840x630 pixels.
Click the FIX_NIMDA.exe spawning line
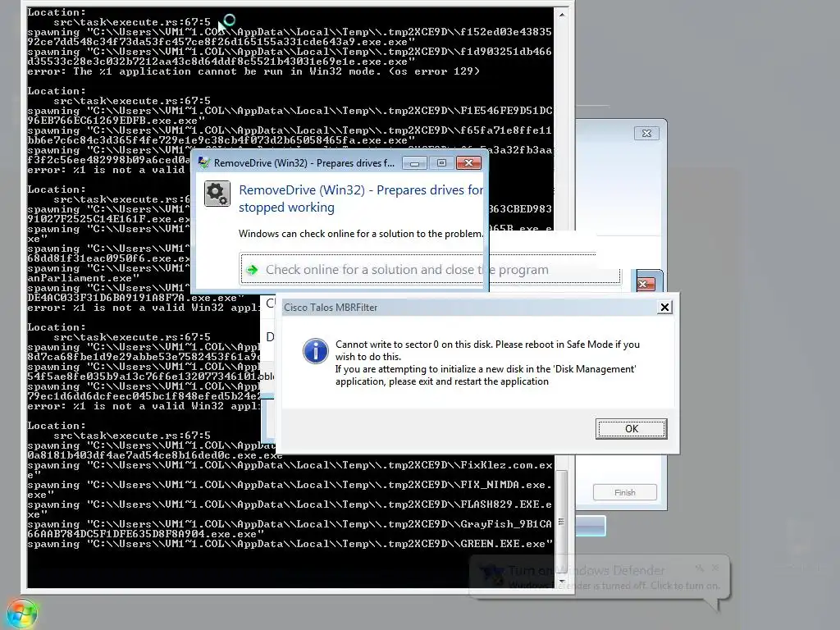click(290, 490)
